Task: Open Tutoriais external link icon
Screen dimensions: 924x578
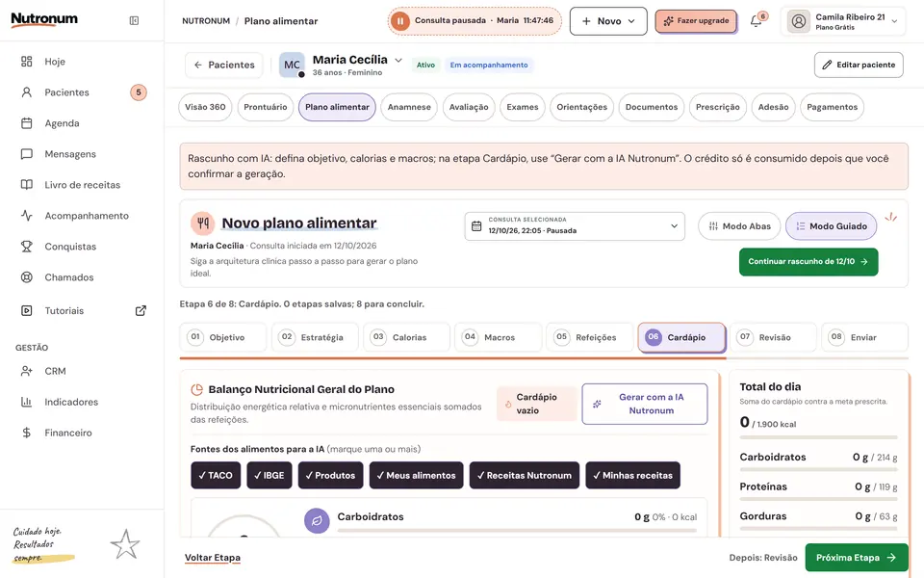Action: tap(141, 310)
